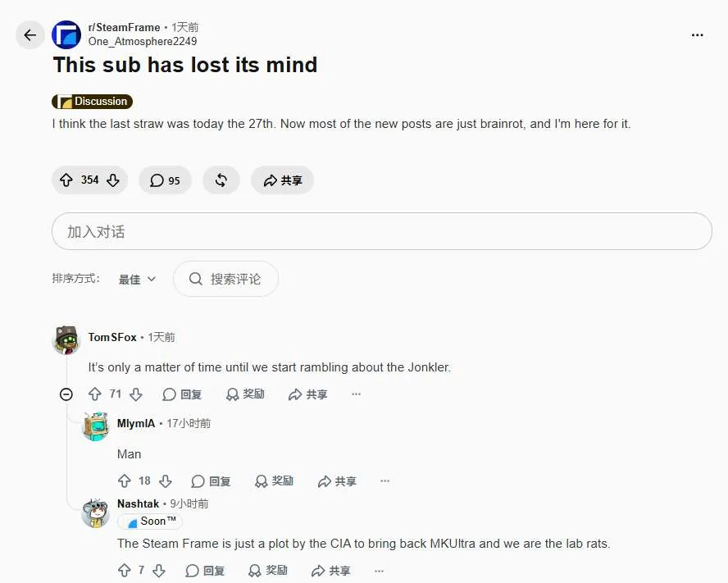Open more options on MlymlA's comment
728x583 pixels.
point(384,481)
